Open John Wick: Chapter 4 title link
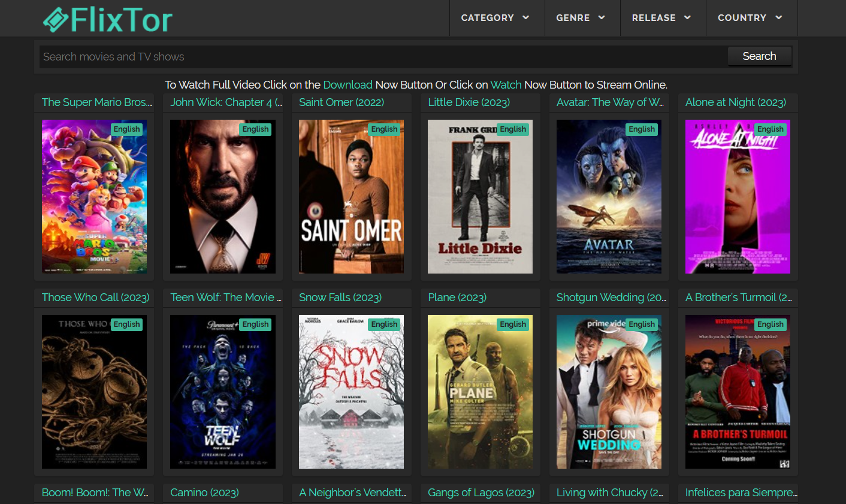The image size is (846, 504). (226, 102)
